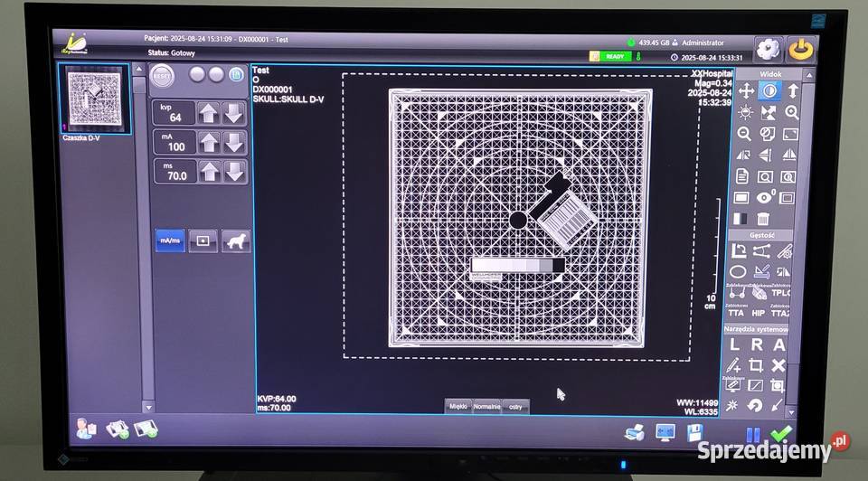
Task: Select the TTA measurement tool
Action: point(736,314)
